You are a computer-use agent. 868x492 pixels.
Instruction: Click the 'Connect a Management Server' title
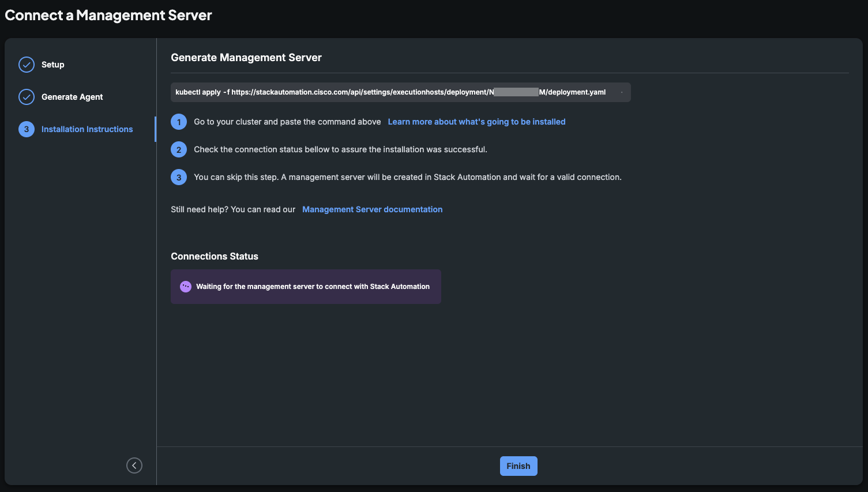tap(108, 16)
